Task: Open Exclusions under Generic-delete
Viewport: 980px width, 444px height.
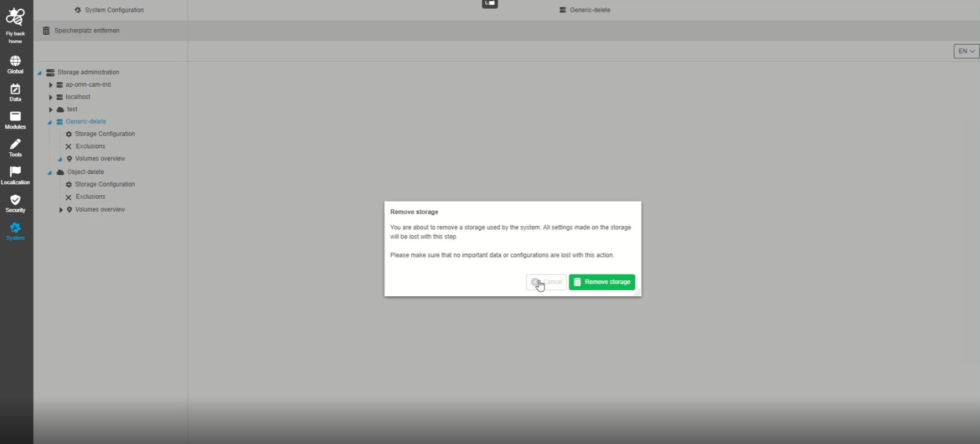Action: [91, 147]
